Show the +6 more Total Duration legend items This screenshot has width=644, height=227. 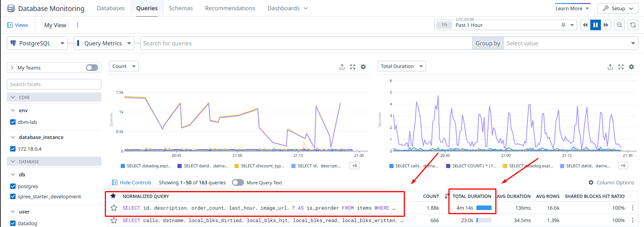[x=623, y=165]
